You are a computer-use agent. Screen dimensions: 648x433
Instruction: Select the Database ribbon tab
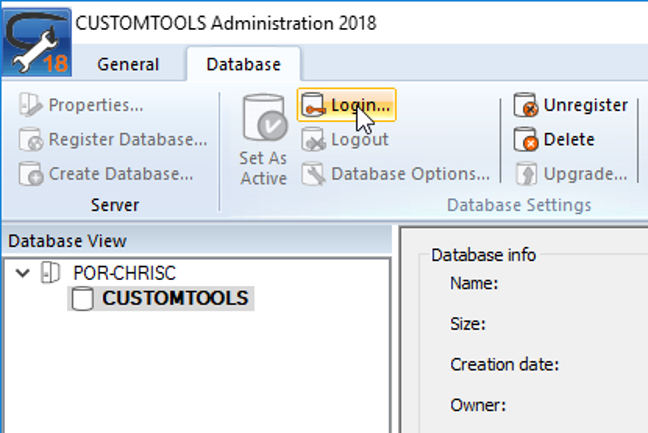click(x=243, y=64)
